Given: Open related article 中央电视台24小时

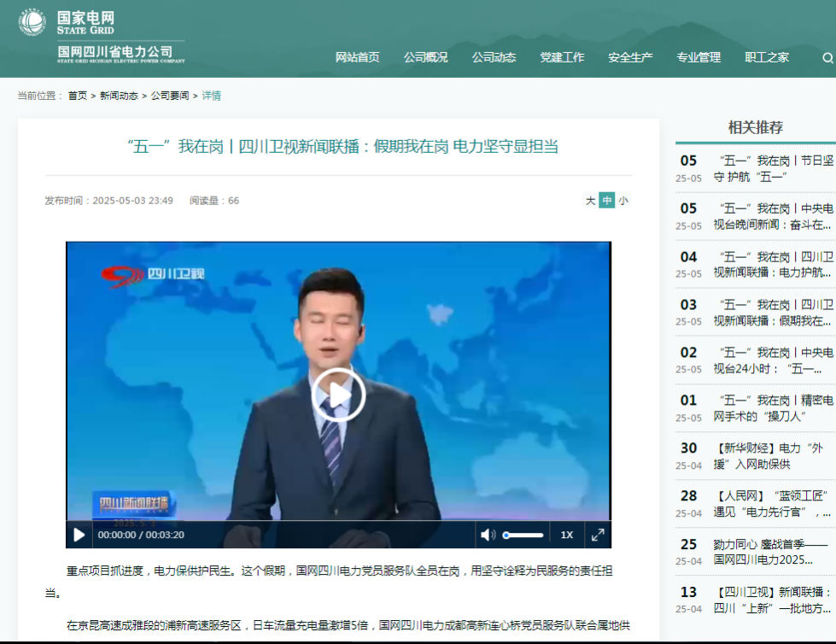Looking at the screenshot, I should 774,360.
